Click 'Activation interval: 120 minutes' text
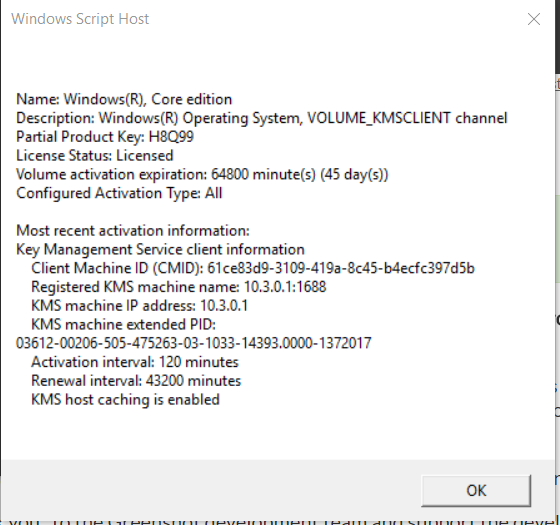Screen dimensions: 560x525 [135, 362]
